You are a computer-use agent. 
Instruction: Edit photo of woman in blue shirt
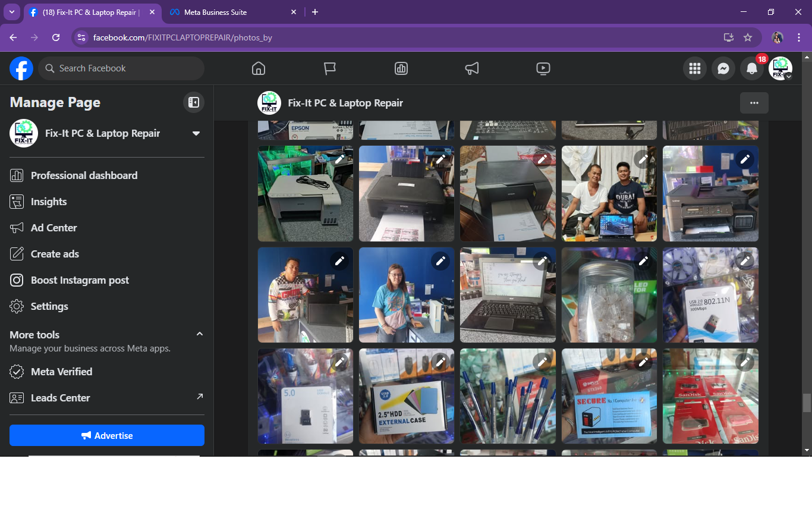click(440, 260)
